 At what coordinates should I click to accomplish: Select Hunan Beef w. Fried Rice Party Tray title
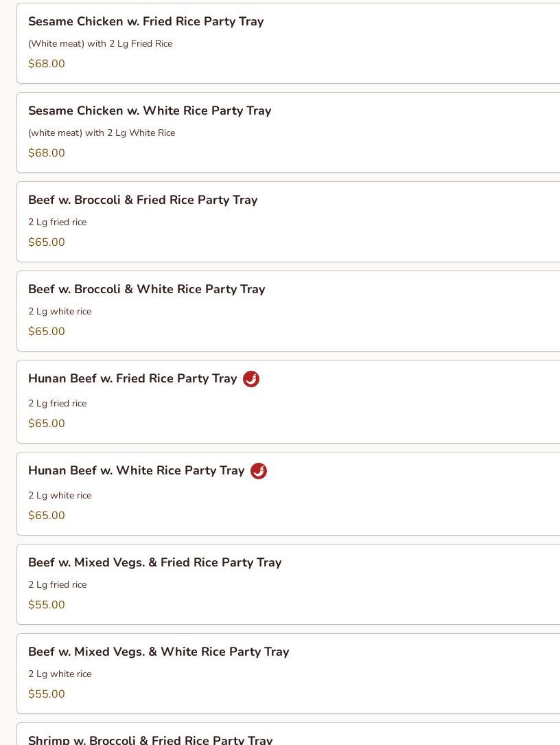point(132,378)
